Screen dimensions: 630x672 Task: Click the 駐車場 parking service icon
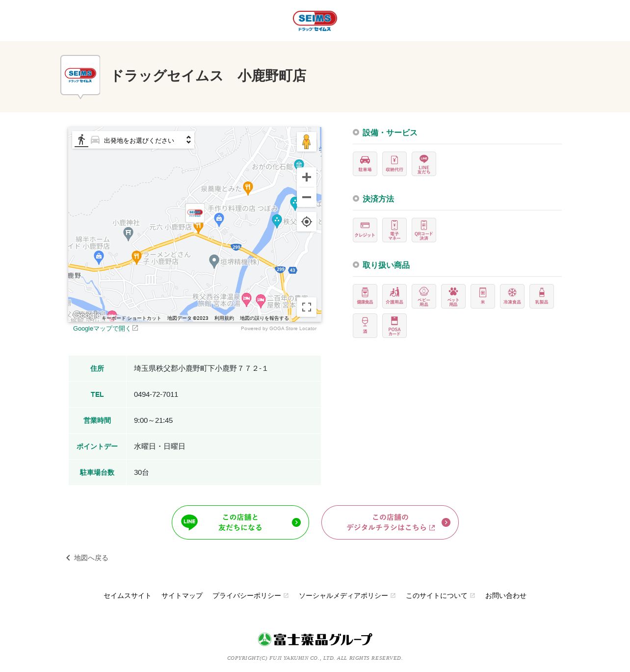click(365, 164)
